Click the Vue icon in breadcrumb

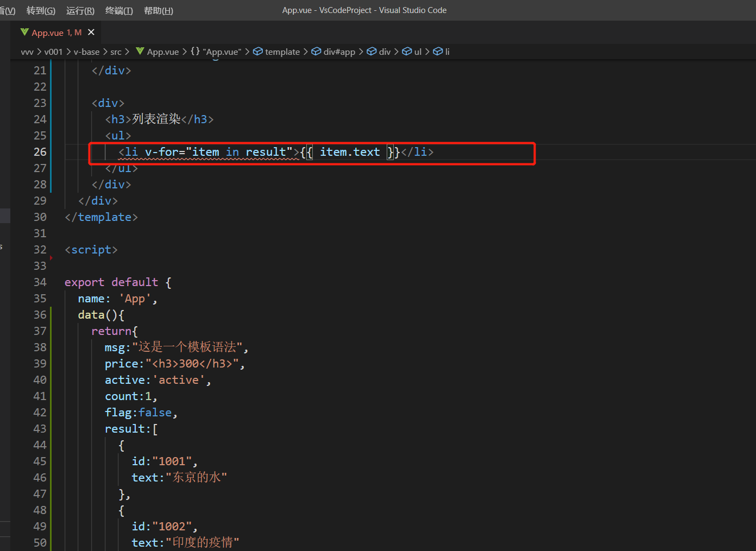tap(140, 51)
